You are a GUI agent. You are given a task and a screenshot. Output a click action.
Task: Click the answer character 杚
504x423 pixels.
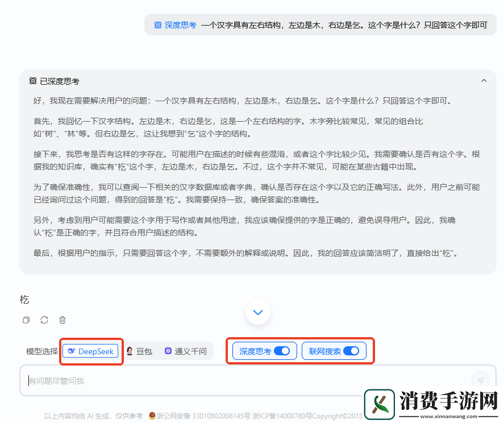pyautogui.click(x=24, y=300)
